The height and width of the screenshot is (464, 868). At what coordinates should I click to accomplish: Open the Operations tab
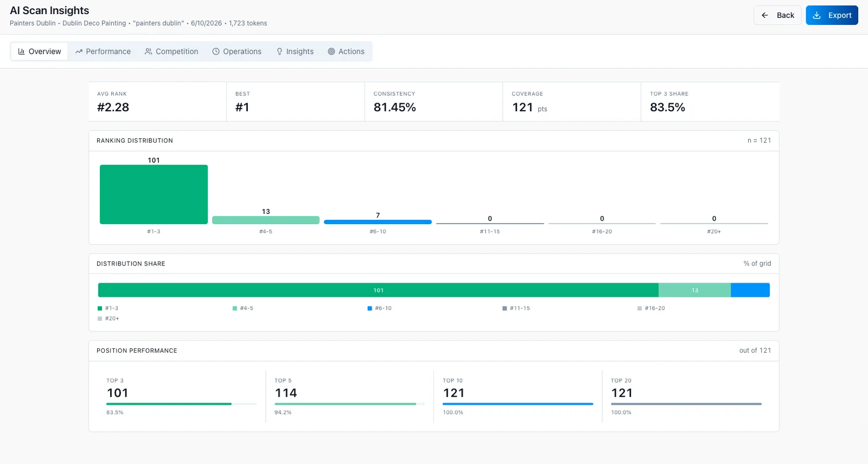click(237, 52)
